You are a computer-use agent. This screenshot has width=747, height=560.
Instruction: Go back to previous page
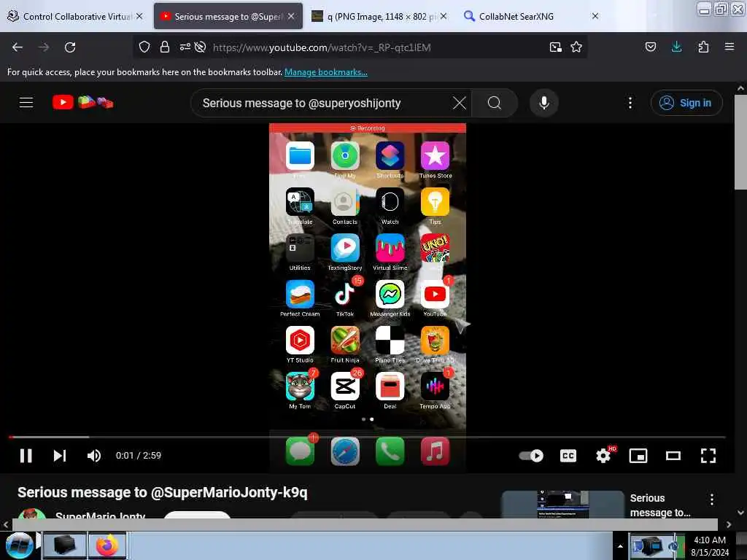[18, 47]
